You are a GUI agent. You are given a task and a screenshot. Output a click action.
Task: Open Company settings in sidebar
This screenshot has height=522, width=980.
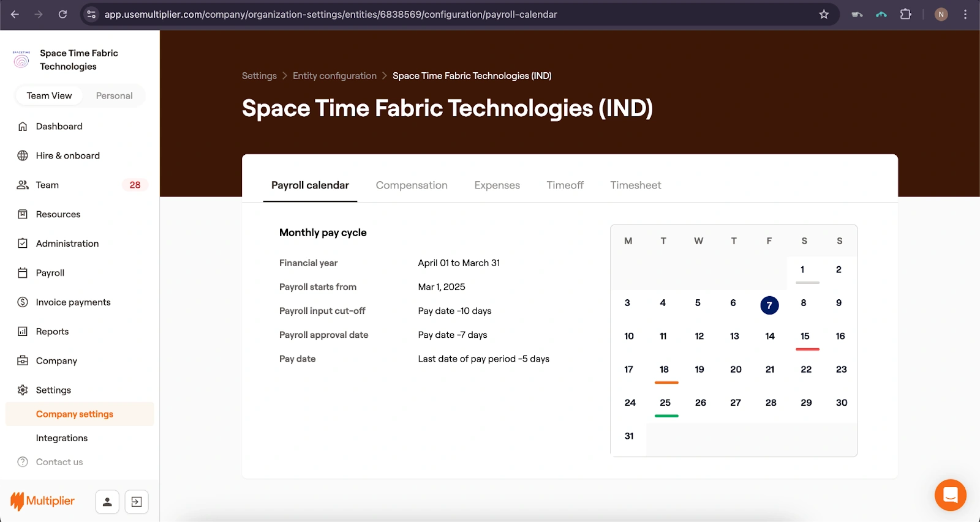tap(80, 414)
